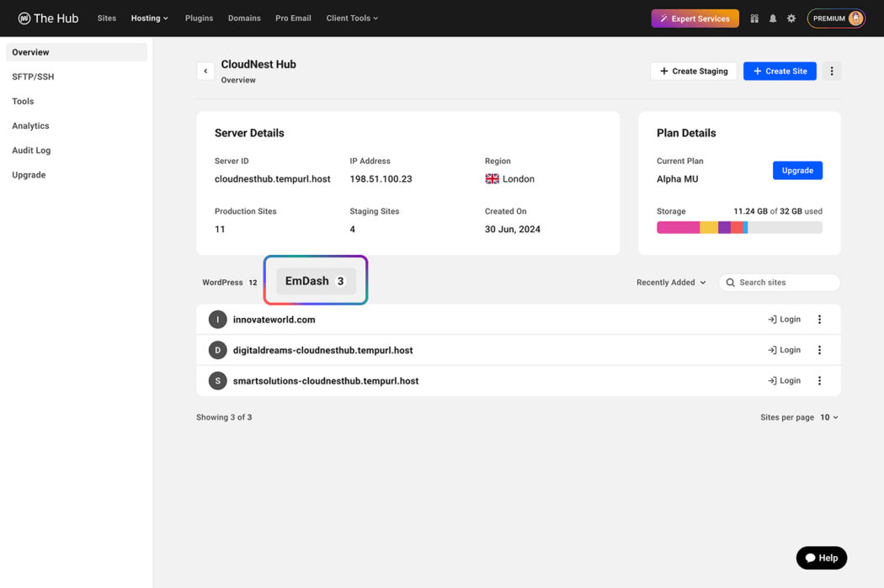
Task: Click created date 30 Jun, 2024
Action: pyautogui.click(x=513, y=230)
